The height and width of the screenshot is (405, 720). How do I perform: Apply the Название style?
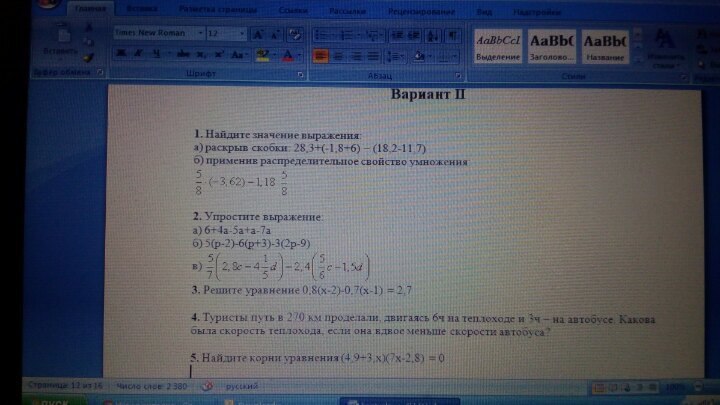point(605,47)
